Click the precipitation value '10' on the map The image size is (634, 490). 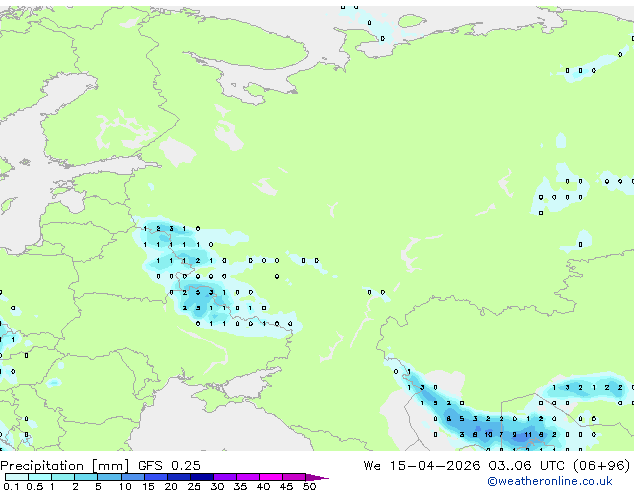488,435
